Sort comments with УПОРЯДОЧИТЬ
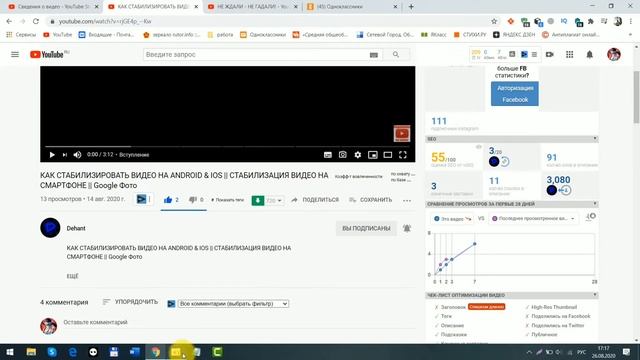Viewport: 640px width, 360px height. coord(130,302)
